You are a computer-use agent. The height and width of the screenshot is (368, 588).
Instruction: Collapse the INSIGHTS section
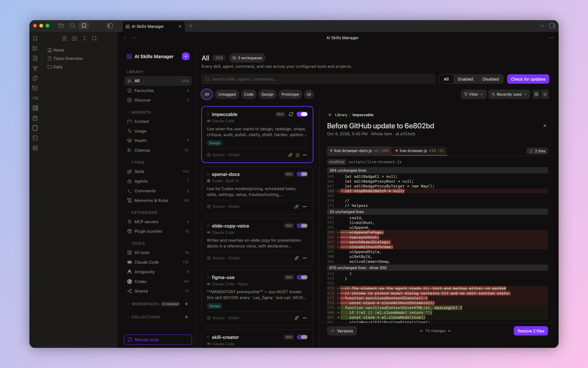138,113
